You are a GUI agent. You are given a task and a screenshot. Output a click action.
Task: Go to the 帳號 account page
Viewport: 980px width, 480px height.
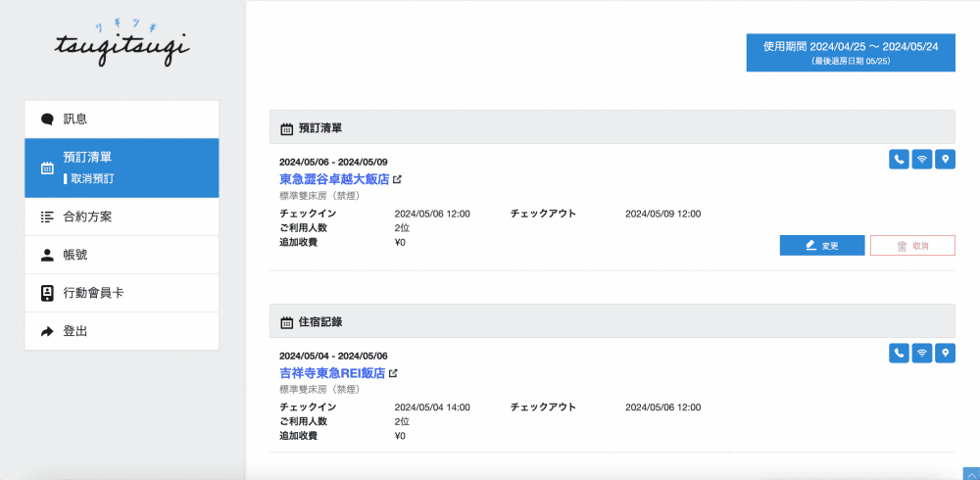coord(122,255)
